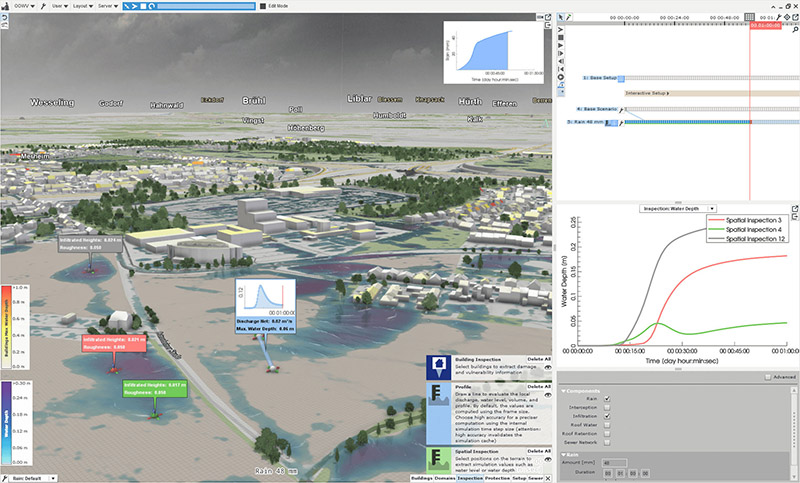800x483 pixels.
Task: Click the rain hyetograph chart thumbnail
Action: [x=493, y=53]
